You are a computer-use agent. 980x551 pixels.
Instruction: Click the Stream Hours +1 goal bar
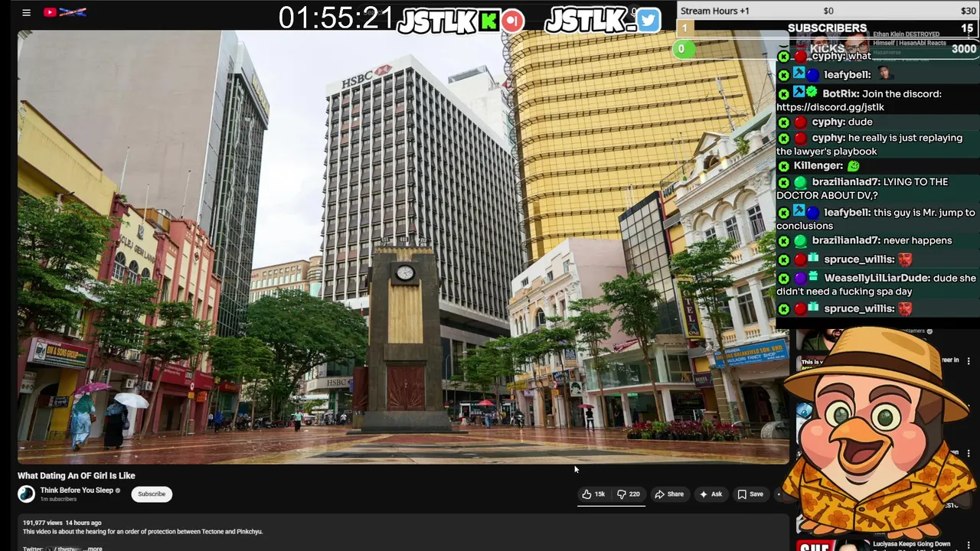tap(828, 11)
